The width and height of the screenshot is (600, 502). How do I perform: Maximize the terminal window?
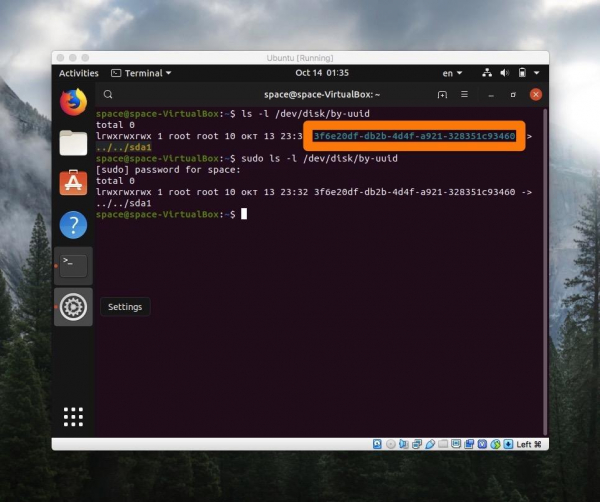point(513,95)
